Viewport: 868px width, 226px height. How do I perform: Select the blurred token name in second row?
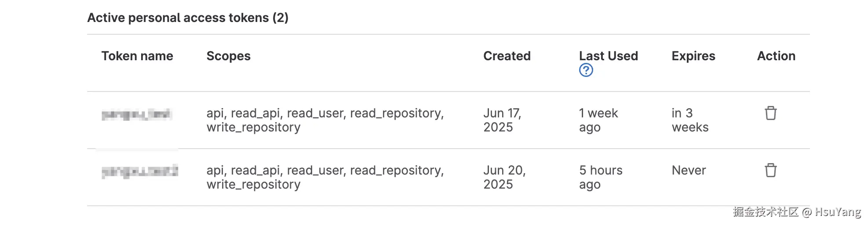tap(140, 171)
